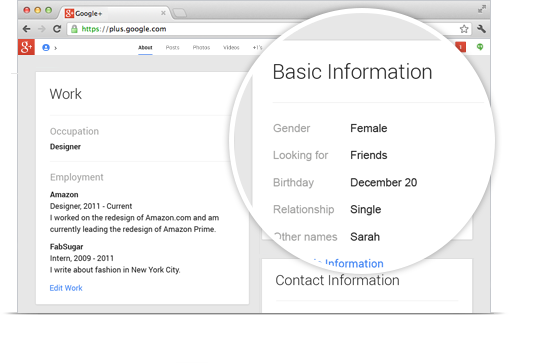Click the browser forward arrow
The height and width of the screenshot is (363, 558).
[42, 29]
